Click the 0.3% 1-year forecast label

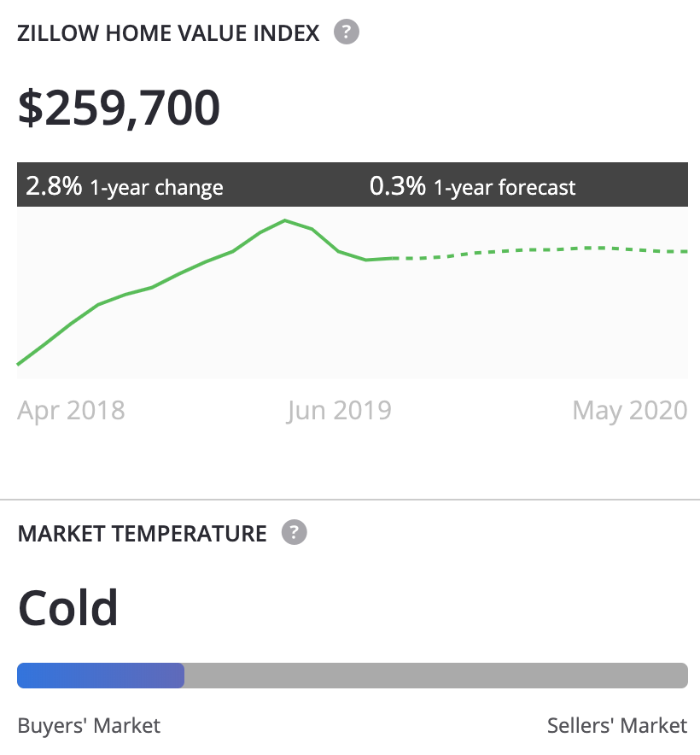472,186
